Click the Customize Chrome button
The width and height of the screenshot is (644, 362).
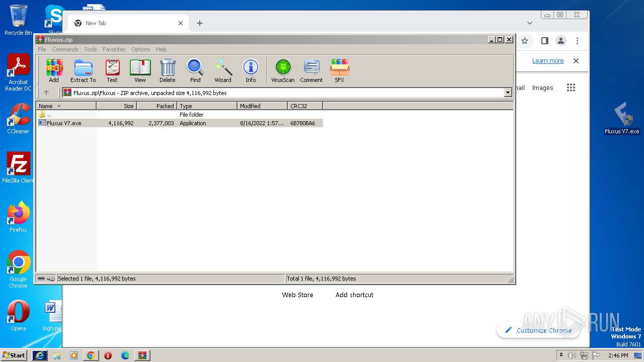click(538, 330)
